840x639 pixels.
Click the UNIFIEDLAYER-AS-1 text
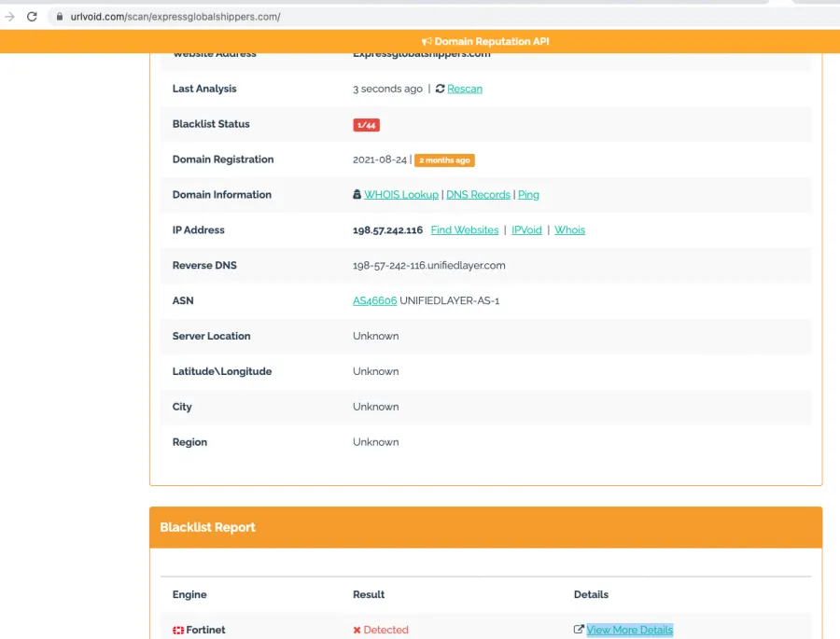point(450,301)
